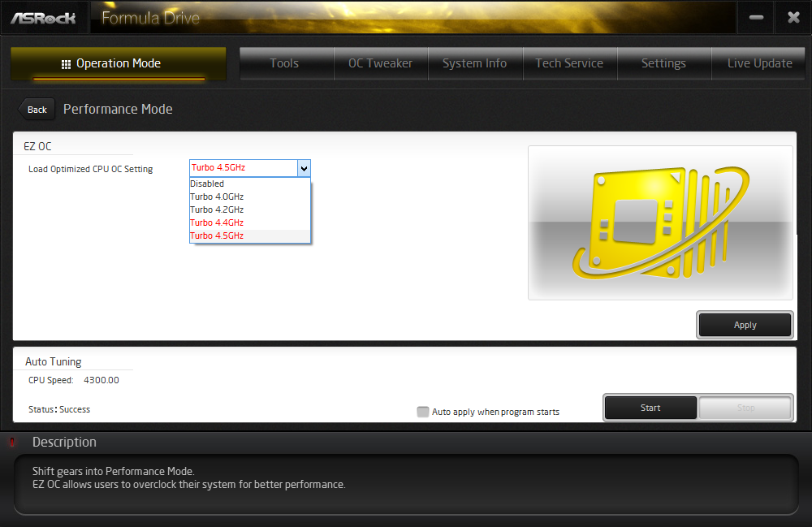The height and width of the screenshot is (527, 812).
Task: Click the 'Shift gears into Performance Mode' line
Action: (114, 471)
